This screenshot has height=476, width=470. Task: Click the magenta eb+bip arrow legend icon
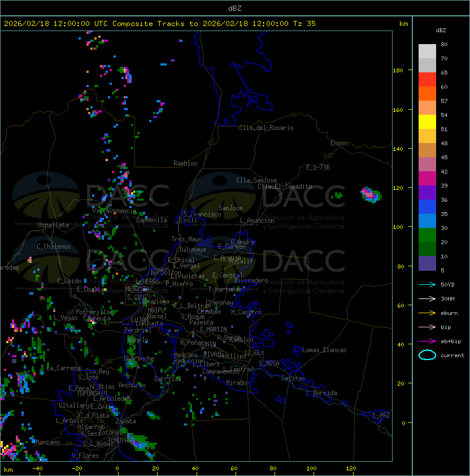point(427,341)
